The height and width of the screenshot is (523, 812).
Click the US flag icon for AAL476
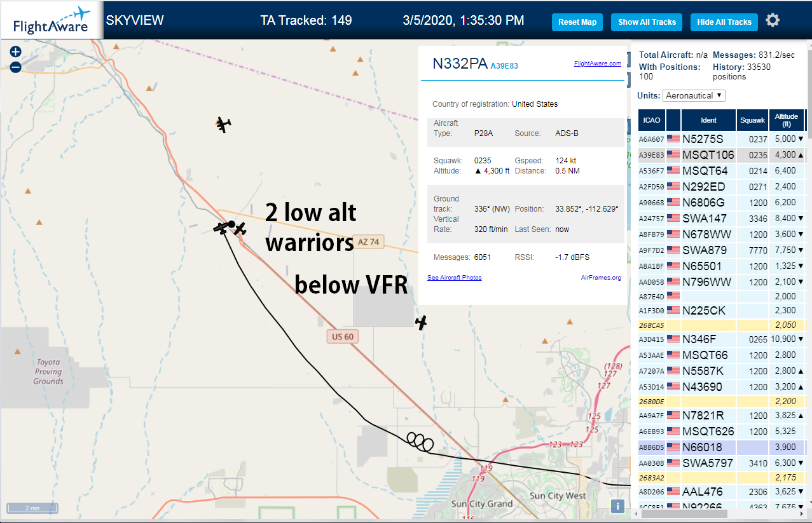673,491
